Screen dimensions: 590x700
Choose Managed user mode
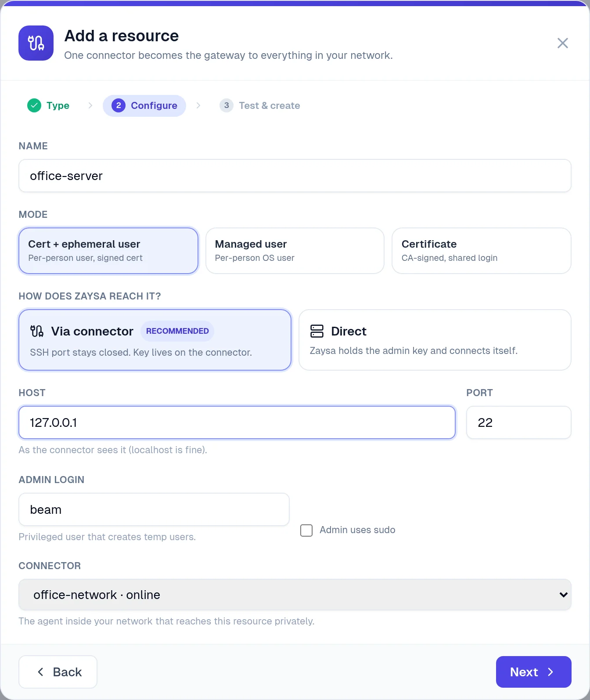[295, 251]
